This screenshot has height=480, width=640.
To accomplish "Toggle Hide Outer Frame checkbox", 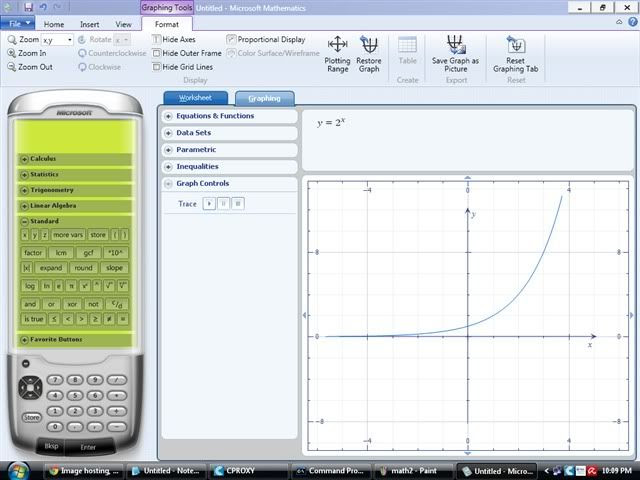I will 156,53.
